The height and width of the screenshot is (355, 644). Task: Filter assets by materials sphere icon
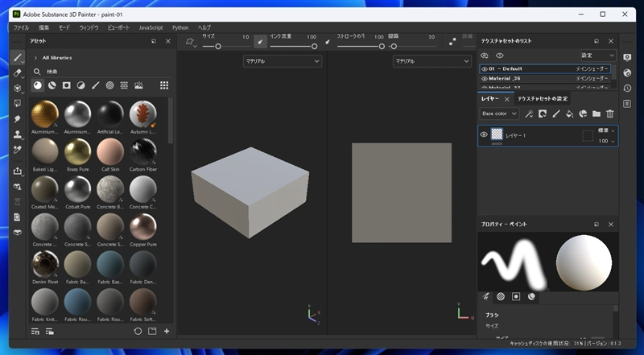(x=38, y=85)
